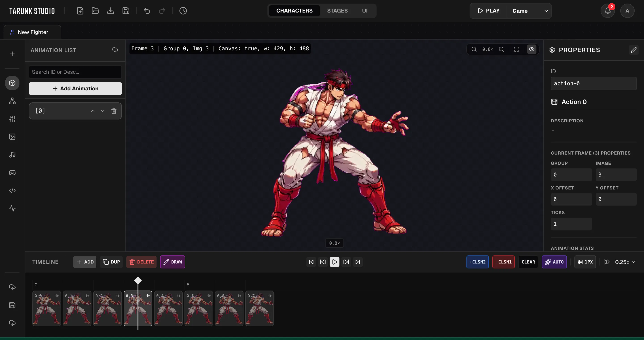The image size is (644, 340).
Task: Select the cube icon in left sidebar
Action: coord(12,83)
